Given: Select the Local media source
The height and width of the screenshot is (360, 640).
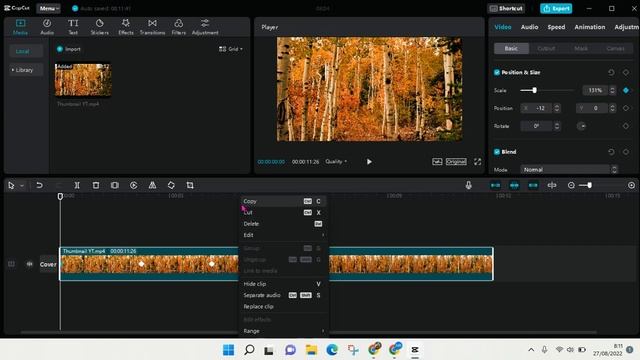Looking at the screenshot, I should tap(26, 51).
